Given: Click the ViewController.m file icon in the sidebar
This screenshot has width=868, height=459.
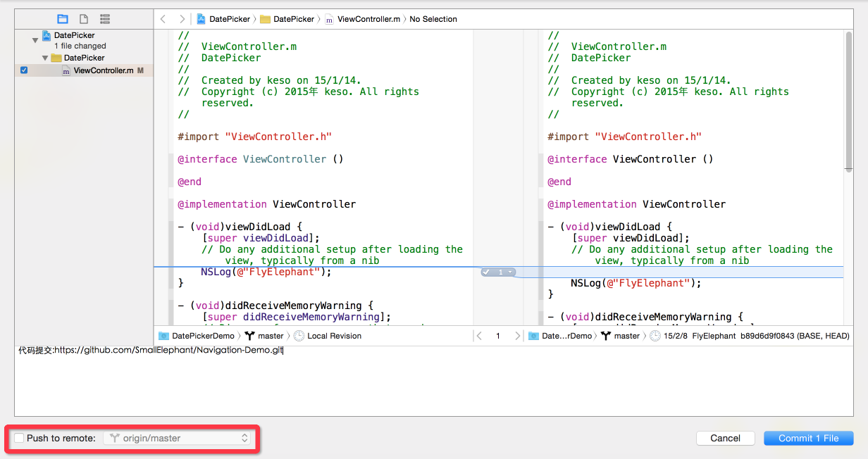Looking at the screenshot, I should [x=65, y=70].
